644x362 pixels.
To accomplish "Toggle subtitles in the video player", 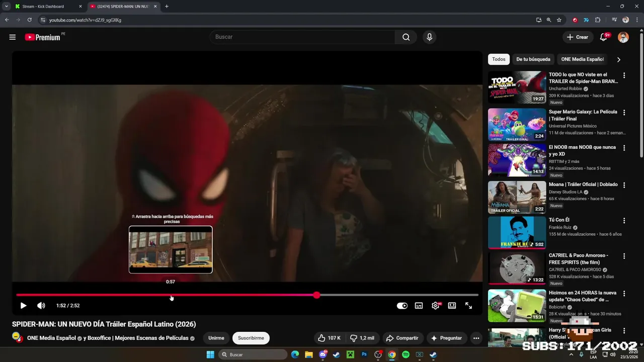I will coord(419,306).
